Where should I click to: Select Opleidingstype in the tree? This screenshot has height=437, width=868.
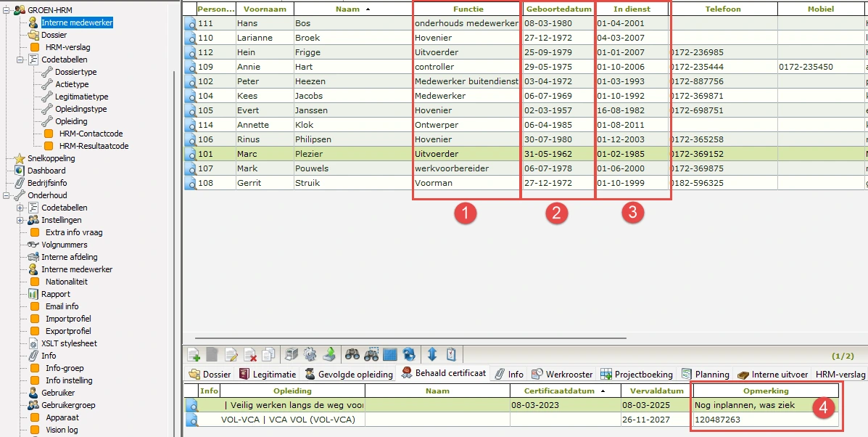click(x=81, y=109)
